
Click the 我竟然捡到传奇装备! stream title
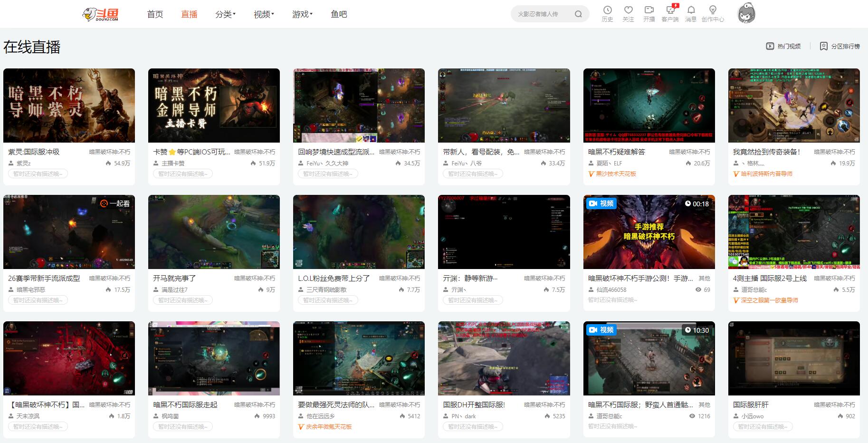coord(766,152)
